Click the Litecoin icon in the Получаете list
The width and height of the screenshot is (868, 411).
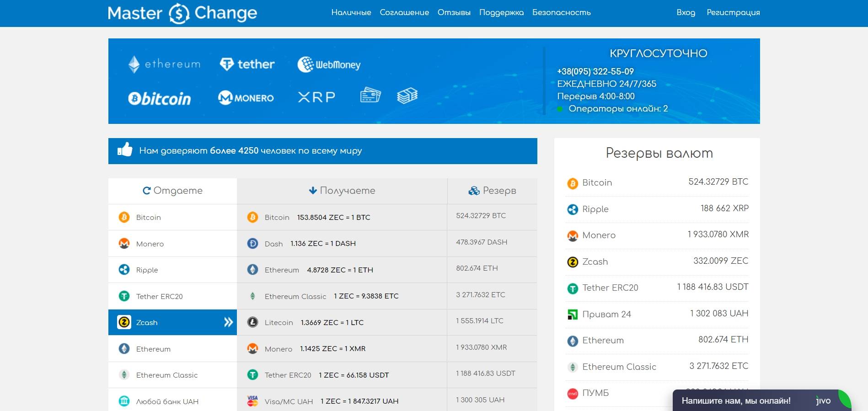coord(252,322)
